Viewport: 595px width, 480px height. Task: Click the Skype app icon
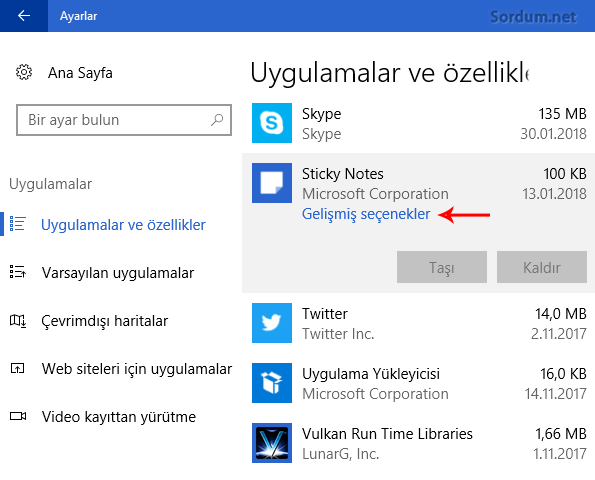272,123
